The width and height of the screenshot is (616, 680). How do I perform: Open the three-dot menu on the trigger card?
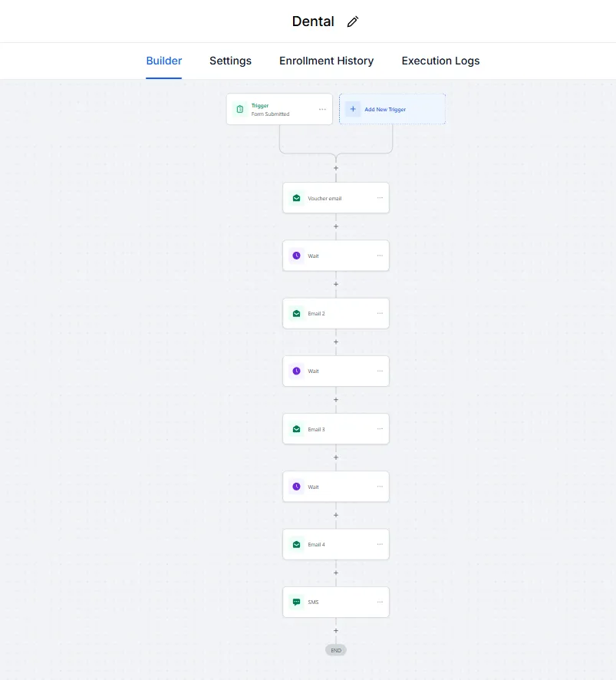click(322, 110)
